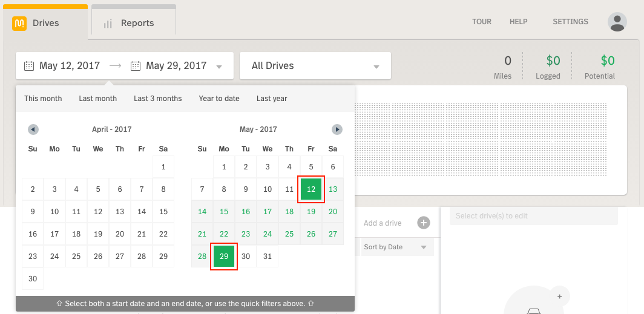This screenshot has width=644, height=314.
Task: Open the user profile avatar
Action: [x=617, y=22]
